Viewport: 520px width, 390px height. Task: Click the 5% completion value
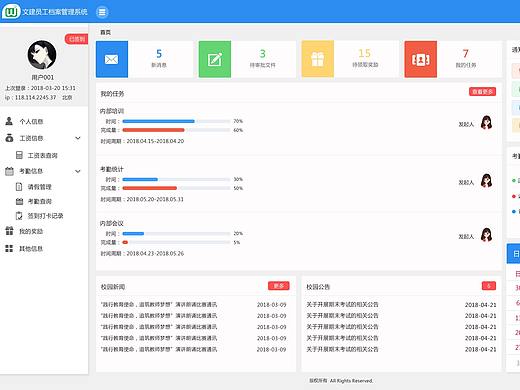237,242
